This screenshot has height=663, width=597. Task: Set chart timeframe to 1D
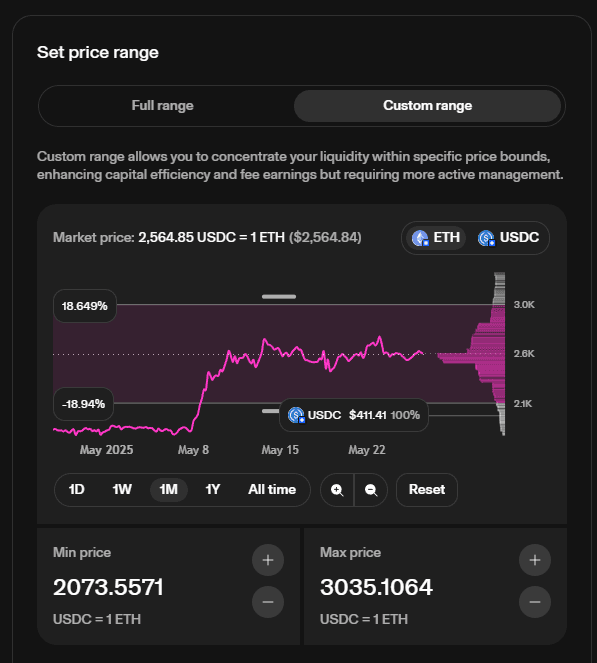(77, 490)
